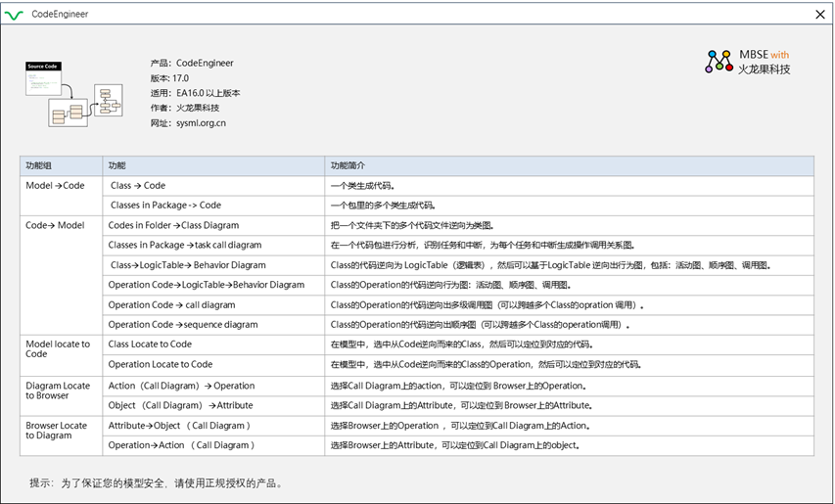Click the 'MBSE with' logo text
Viewport: 835px width, 504px height.
[765, 55]
